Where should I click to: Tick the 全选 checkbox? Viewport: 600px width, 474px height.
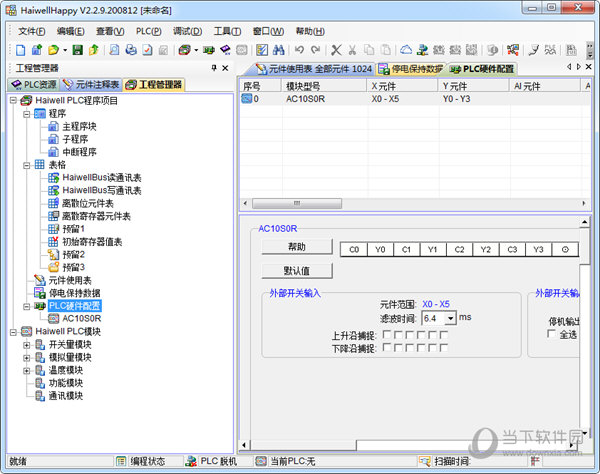pos(551,334)
